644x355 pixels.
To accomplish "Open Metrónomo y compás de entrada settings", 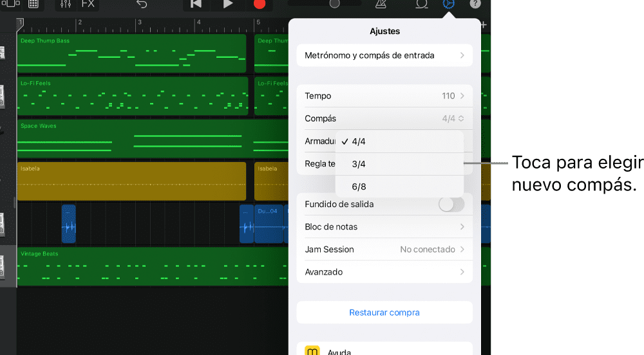I will (x=384, y=55).
